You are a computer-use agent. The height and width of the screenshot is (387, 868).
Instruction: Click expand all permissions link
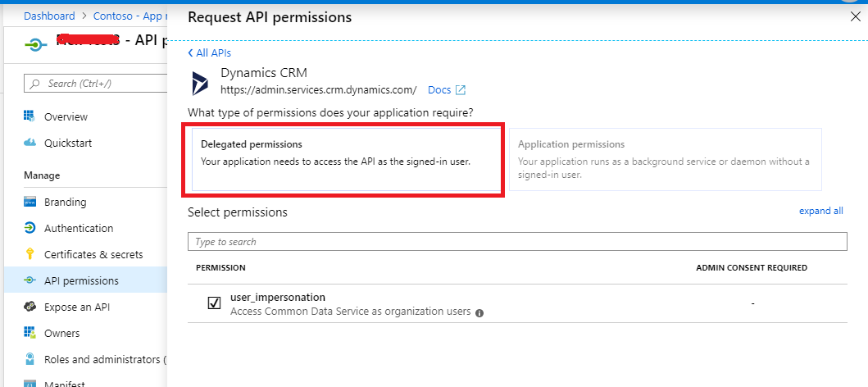820,211
